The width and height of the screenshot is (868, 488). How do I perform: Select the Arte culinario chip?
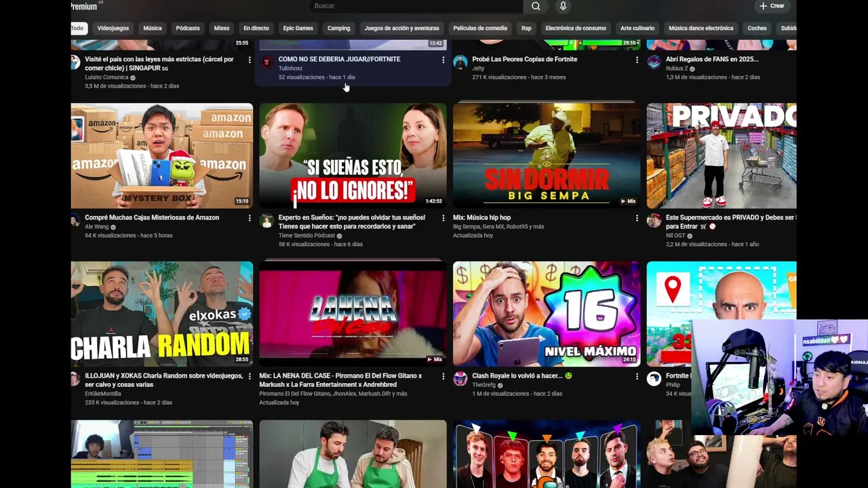pos(637,28)
